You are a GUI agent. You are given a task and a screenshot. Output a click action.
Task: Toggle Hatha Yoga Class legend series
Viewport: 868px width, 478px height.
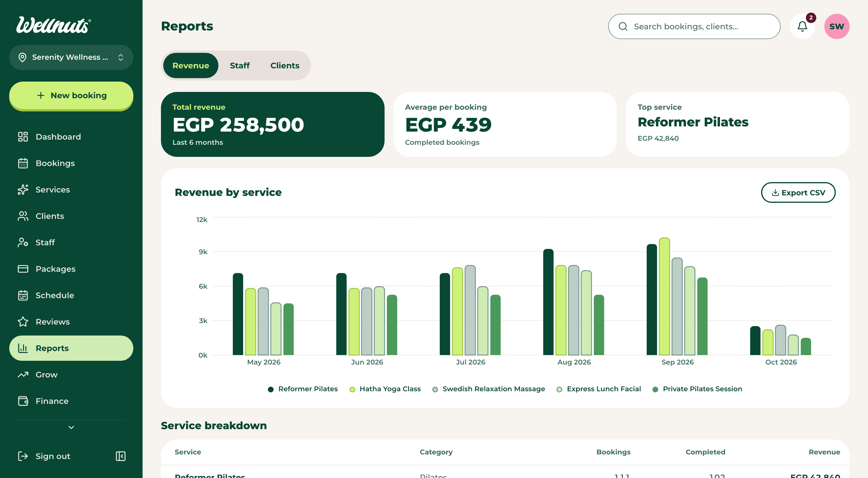pos(385,389)
